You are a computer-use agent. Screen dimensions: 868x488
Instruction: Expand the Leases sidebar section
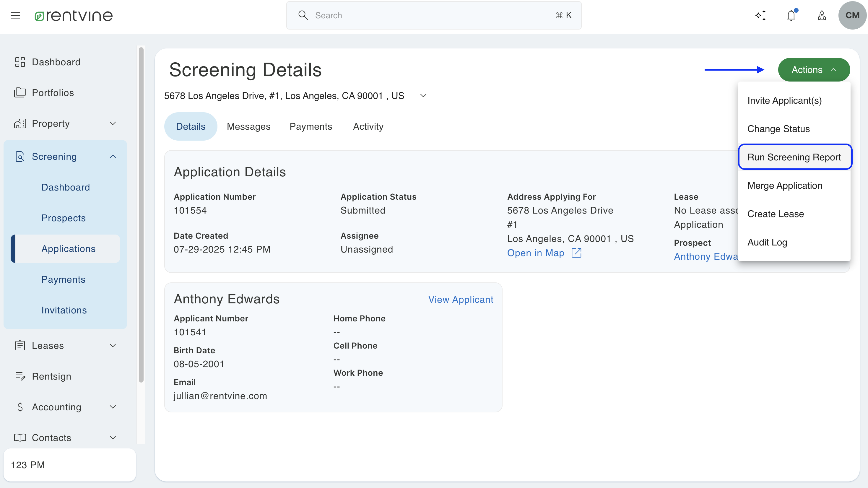pos(113,345)
